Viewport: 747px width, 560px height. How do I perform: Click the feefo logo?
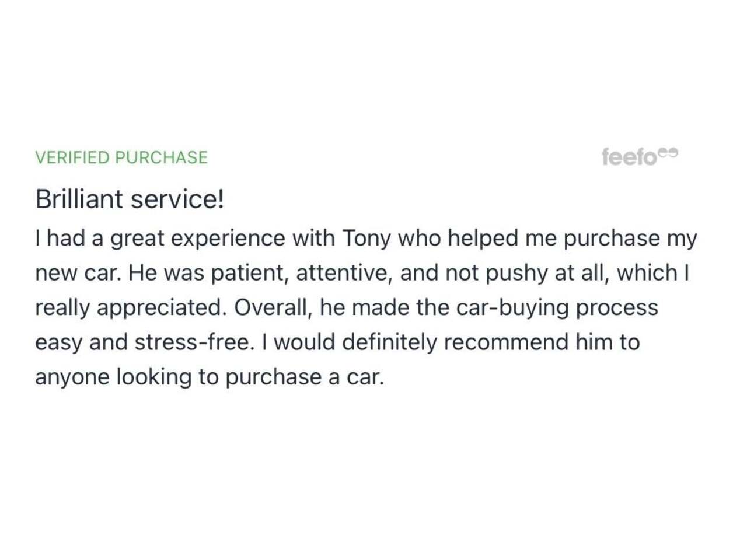629,157
